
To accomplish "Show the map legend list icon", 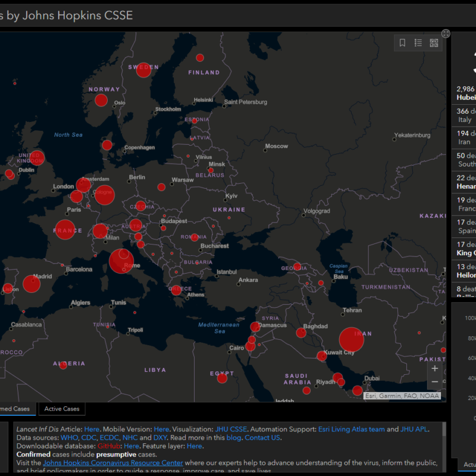I will pyautogui.click(x=418, y=43).
